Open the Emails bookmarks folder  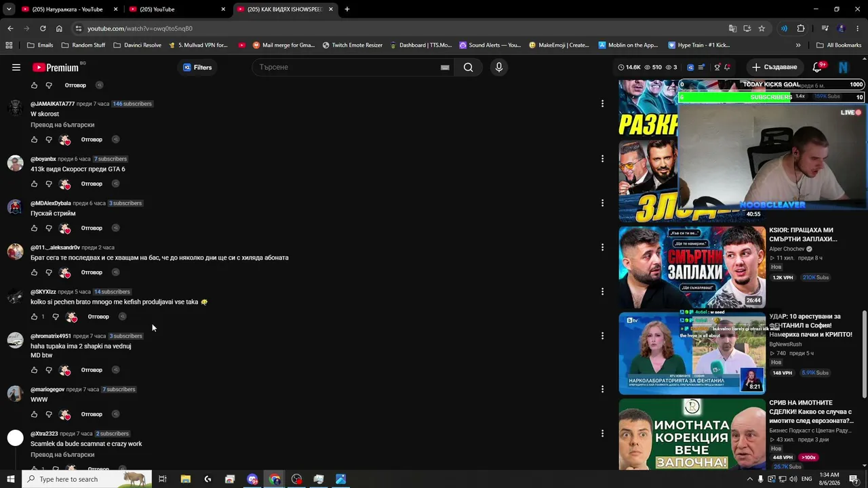(x=40, y=45)
